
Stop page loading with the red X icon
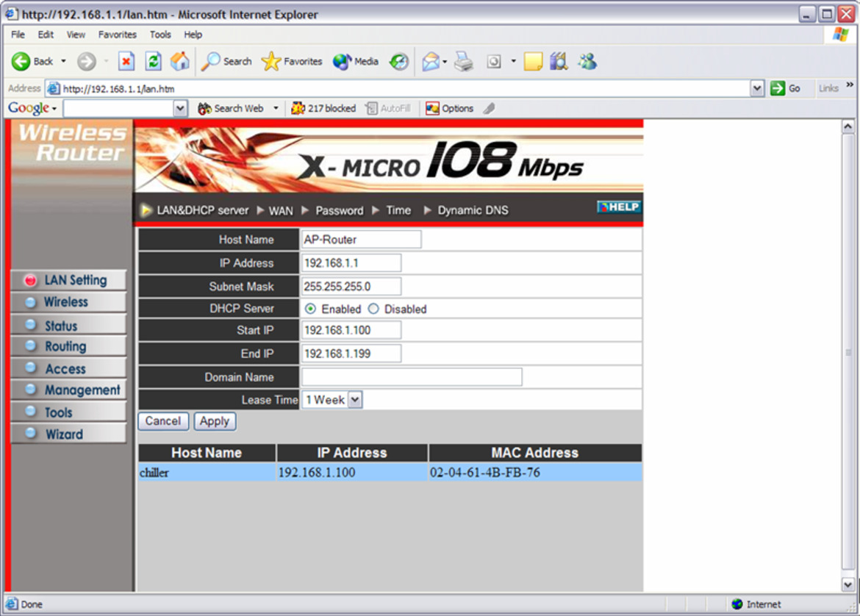126,62
